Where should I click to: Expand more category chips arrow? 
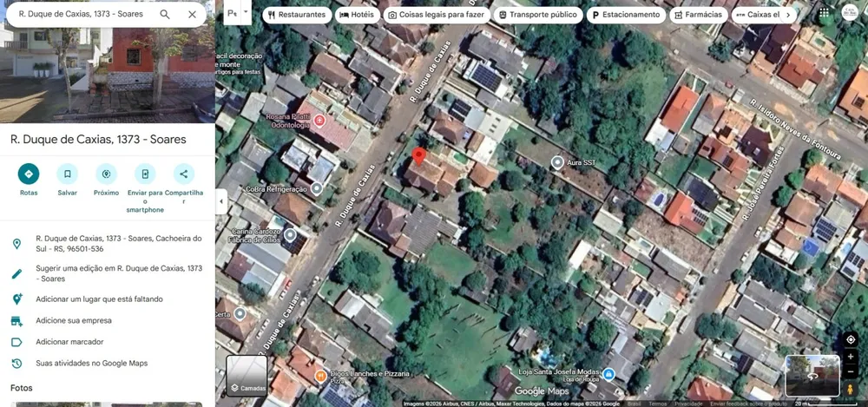pos(788,15)
